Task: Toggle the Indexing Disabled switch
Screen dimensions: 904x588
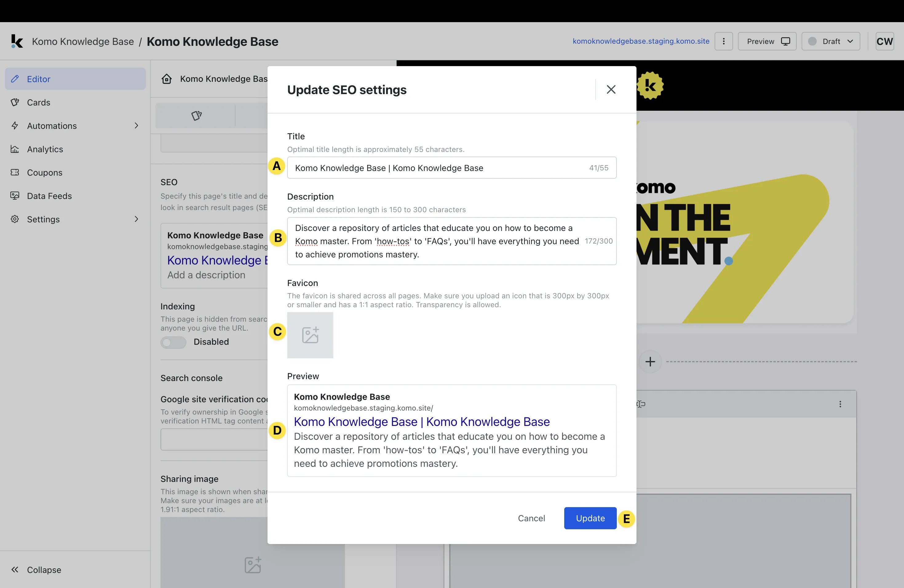Action: pos(173,342)
